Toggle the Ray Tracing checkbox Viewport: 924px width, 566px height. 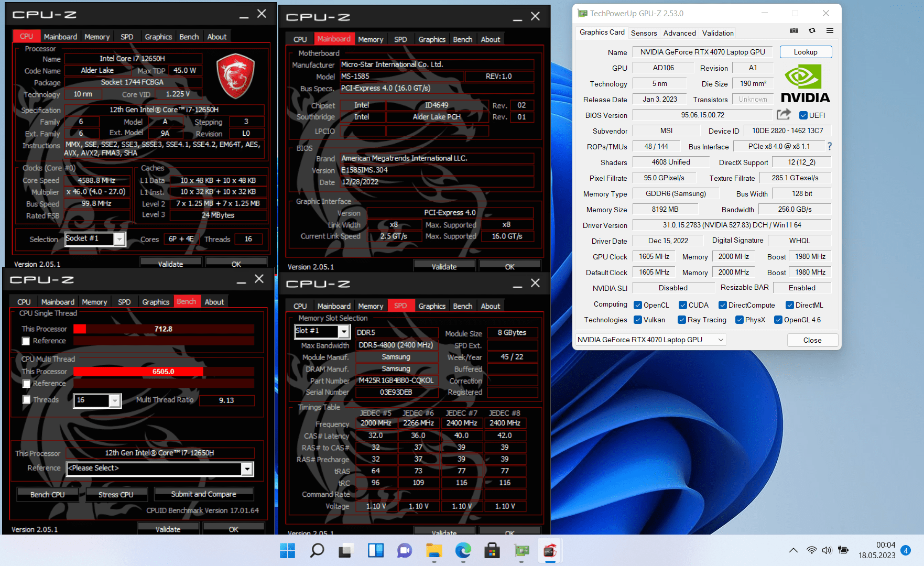pyautogui.click(x=682, y=320)
